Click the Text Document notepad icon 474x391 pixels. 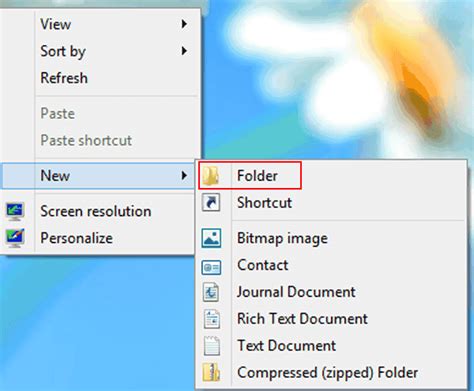point(212,346)
